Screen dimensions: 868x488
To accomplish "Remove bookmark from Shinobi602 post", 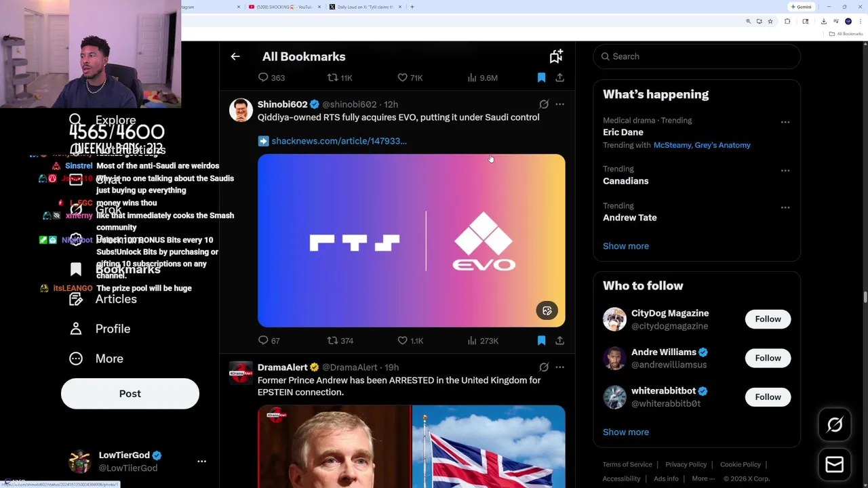I will tap(541, 341).
